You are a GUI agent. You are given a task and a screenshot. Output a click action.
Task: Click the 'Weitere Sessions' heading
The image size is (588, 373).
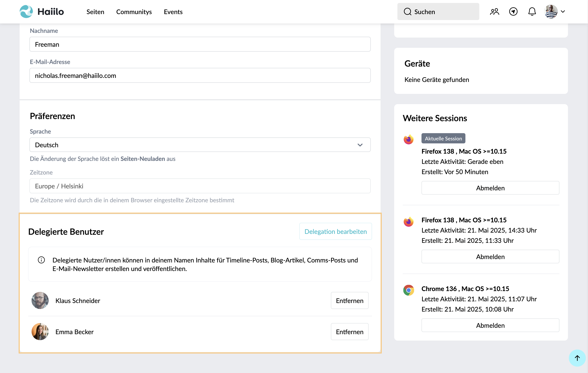tap(435, 118)
